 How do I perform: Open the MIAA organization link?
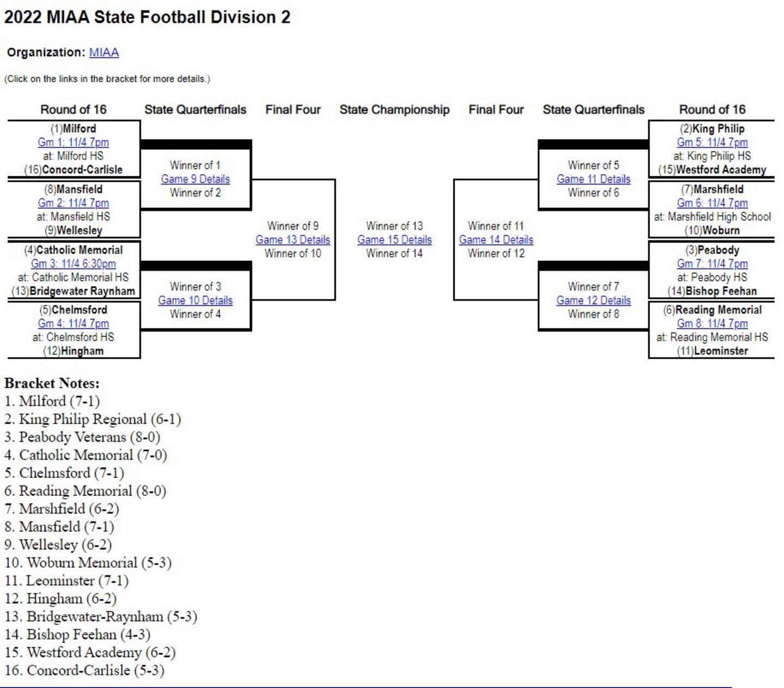[103, 52]
